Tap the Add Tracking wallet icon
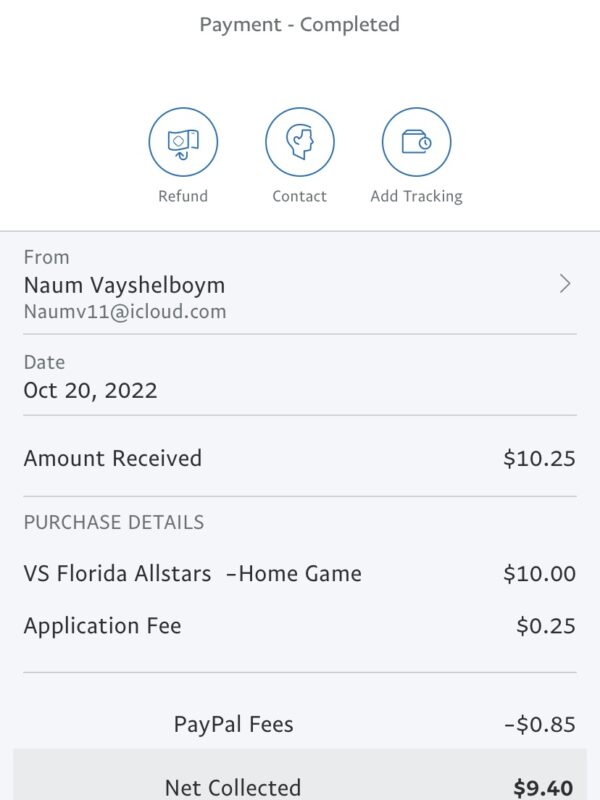This screenshot has height=800, width=600. [x=416, y=142]
